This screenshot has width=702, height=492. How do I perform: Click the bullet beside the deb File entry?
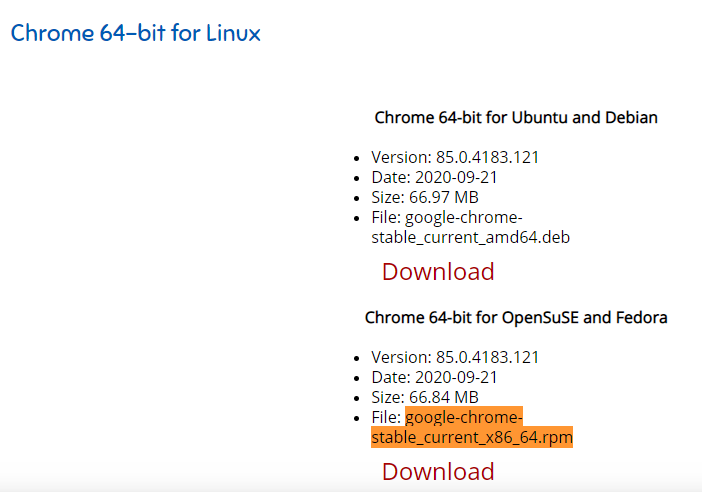pyautogui.click(x=356, y=219)
